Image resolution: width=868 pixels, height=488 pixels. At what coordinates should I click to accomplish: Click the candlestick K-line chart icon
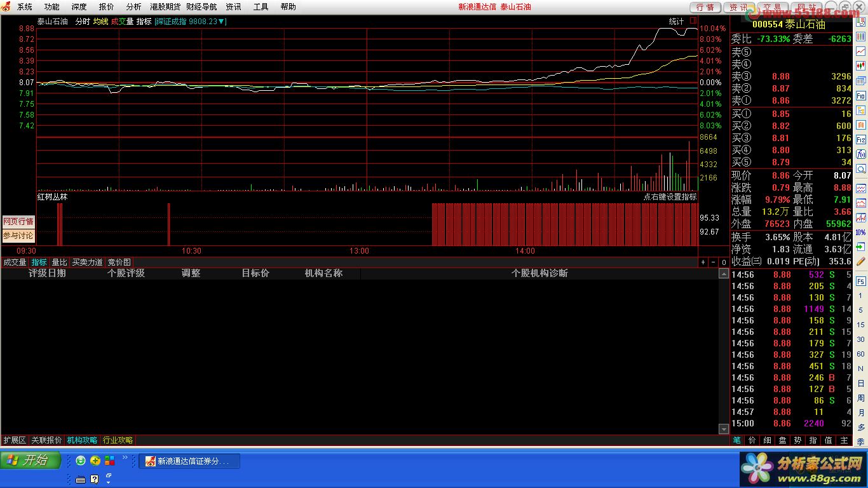861,65
